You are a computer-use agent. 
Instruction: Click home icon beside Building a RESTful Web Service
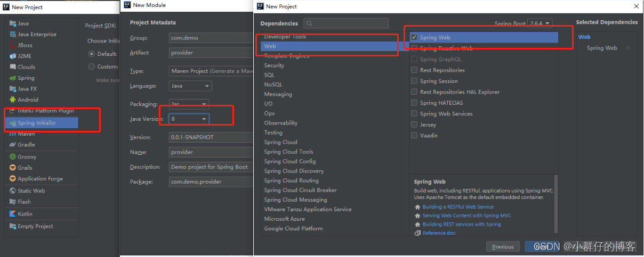(418, 207)
